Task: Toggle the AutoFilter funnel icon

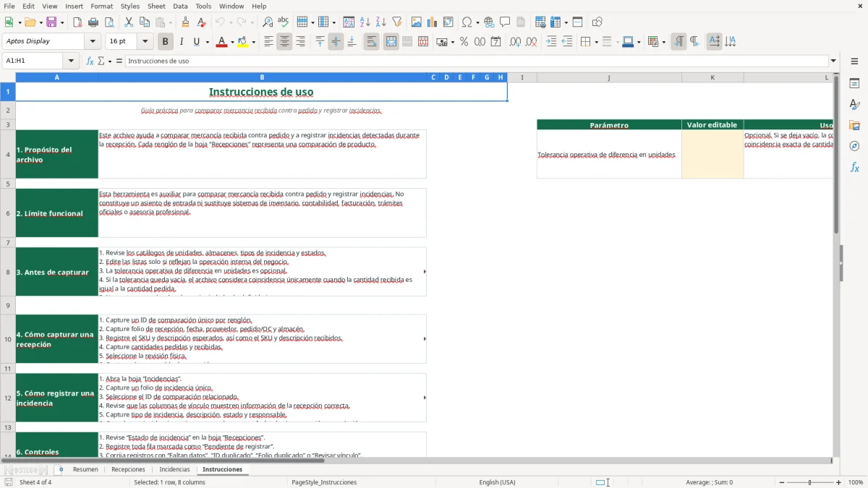Action: click(397, 22)
